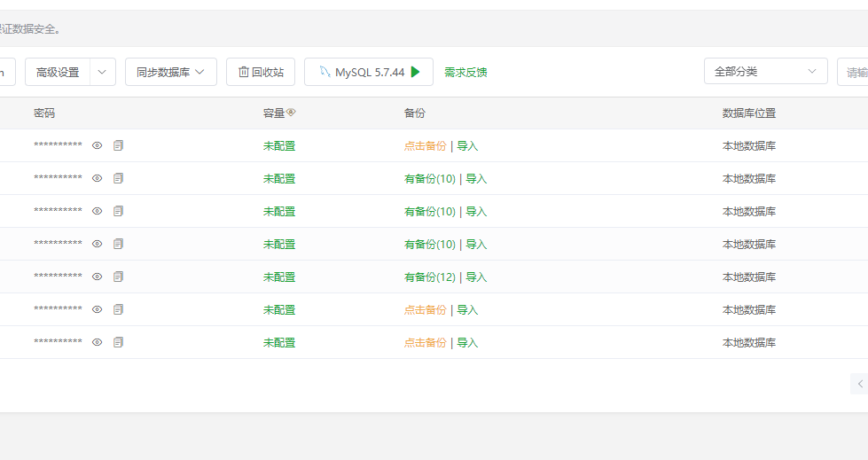
Task: Click the MySQL dolphin logo icon
Action: click(x=325, y=72)
